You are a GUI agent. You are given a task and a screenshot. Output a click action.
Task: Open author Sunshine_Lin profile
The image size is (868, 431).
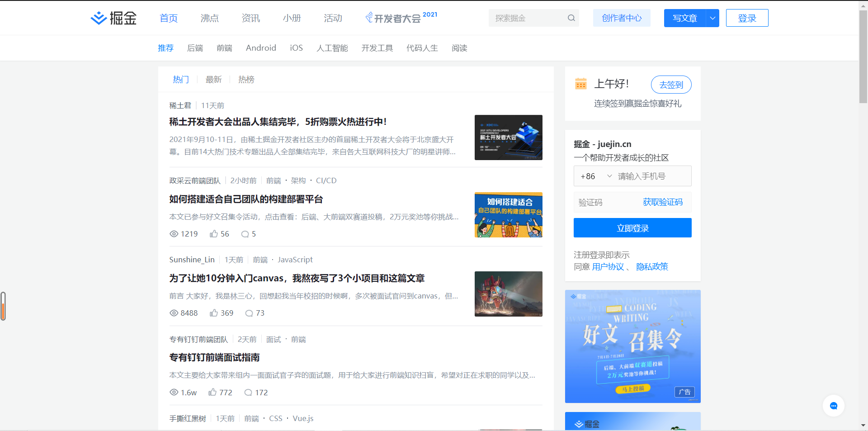pos(192,260)
